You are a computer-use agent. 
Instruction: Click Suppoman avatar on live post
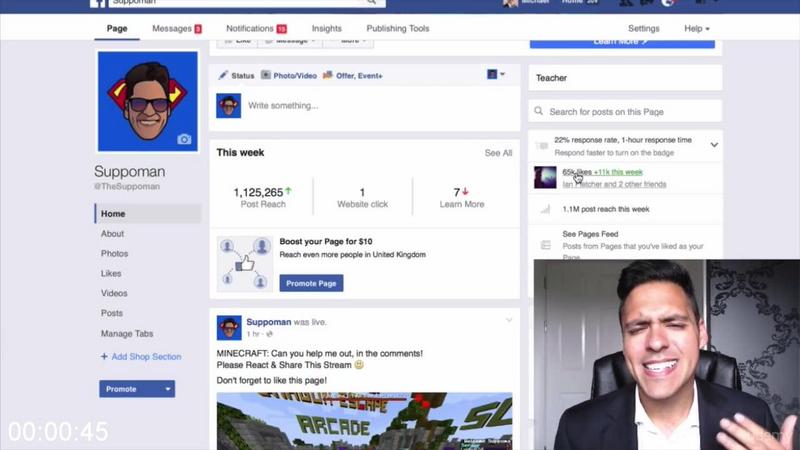pyautogui.click(x=229, y=328)
